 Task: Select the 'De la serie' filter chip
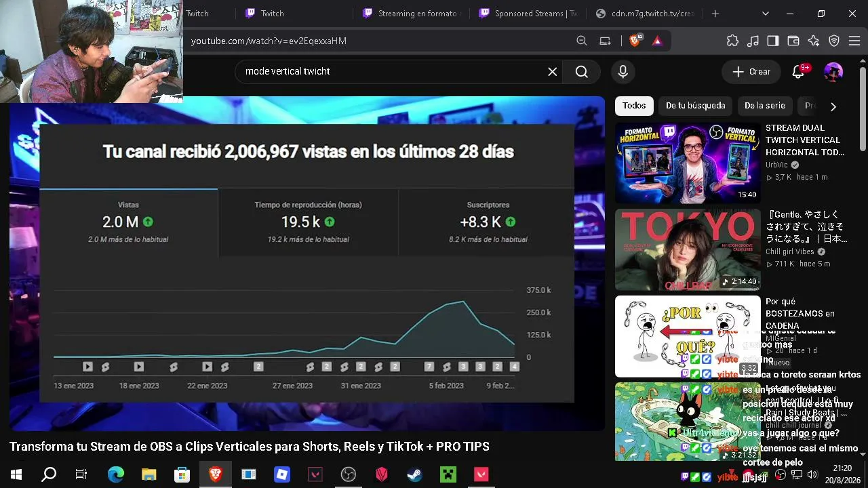[x=764, y=106]
